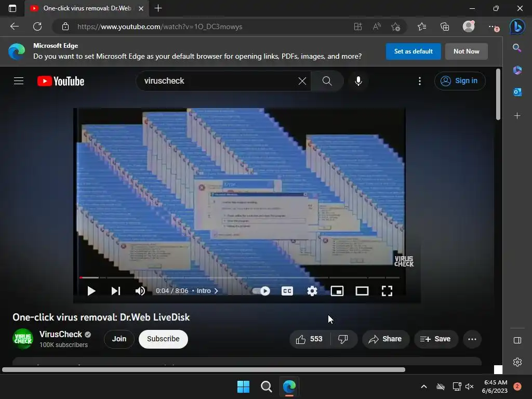The image size is (532, 399).
Task: Open video player settings gear
Action: (x=312, y=291)
